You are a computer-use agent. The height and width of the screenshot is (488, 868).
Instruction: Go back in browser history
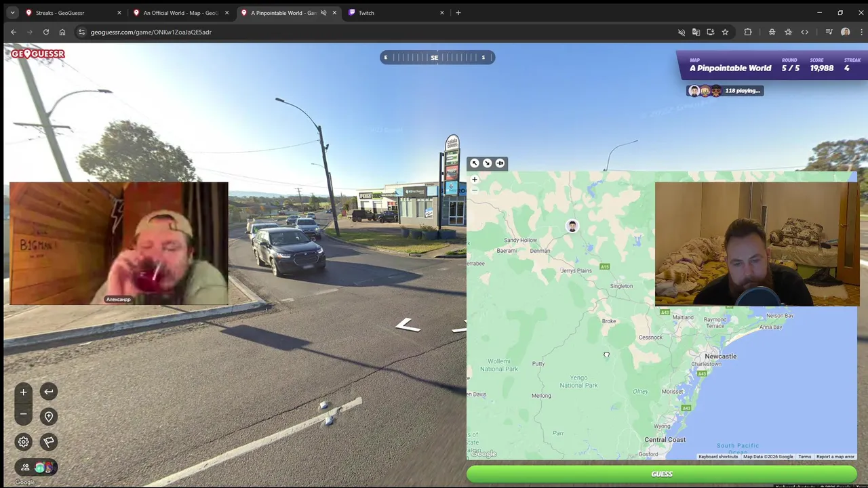pos(14,32)
